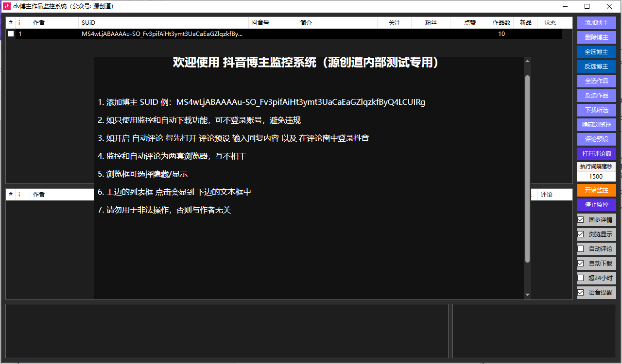Click the 作品数 column header
The width and height of the screenshot is (622, 364).
[x=501, y=23]
